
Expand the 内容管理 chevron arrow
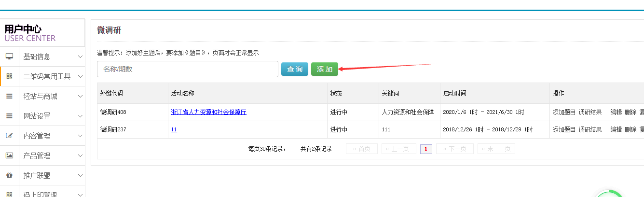tap(80, 136)
